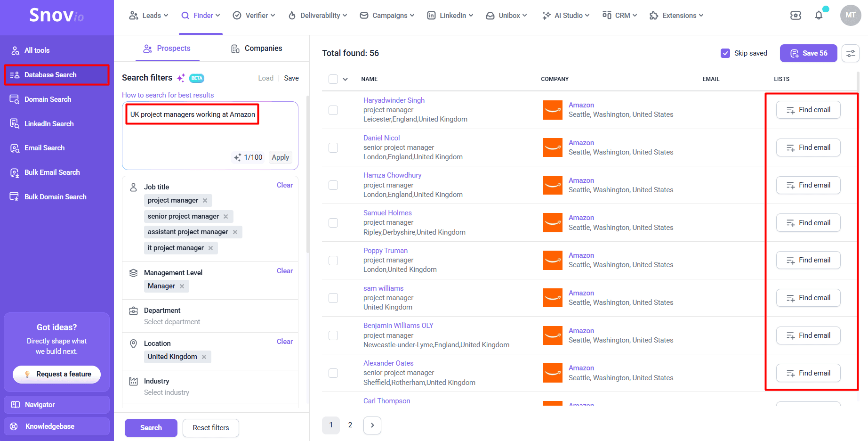Viewport: 868px width, 441px height.
Task: Open the credits icon next to the bell
Action: point(796,15)
